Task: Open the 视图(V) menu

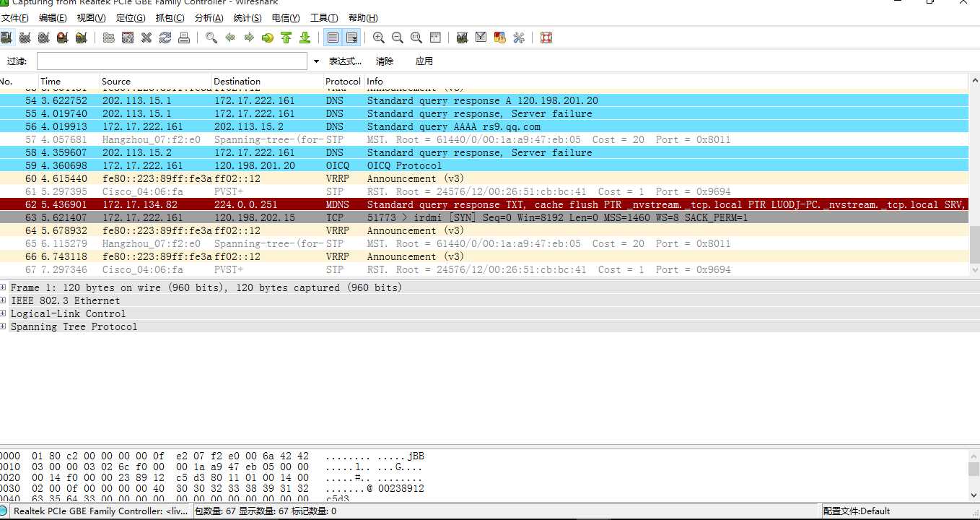Action: pyautogui.click(x=91, y=18)
